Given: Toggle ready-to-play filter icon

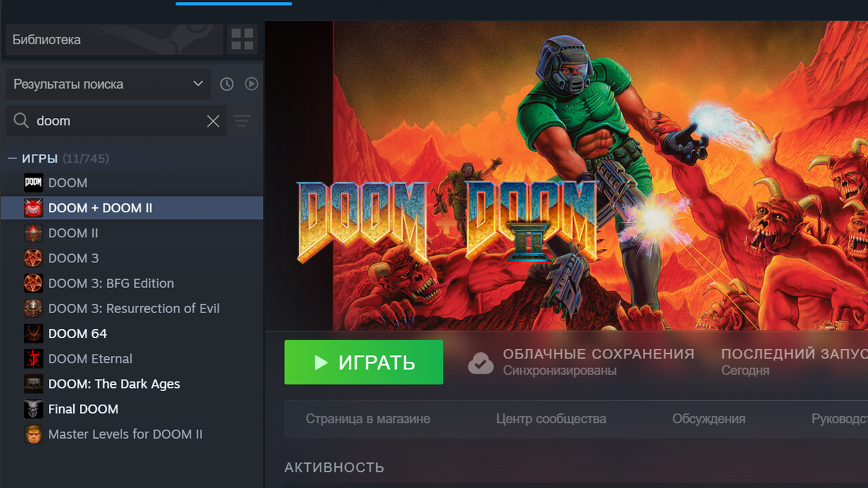Looking at the screenshot, I should pos(252,84).
